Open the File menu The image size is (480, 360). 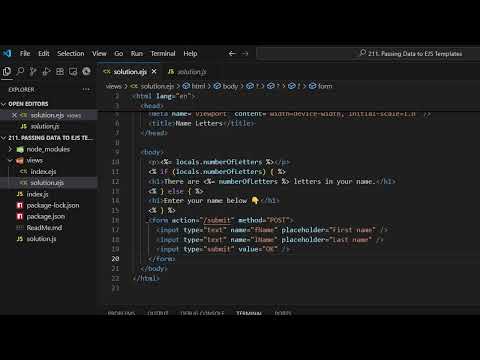coord(25,53)
